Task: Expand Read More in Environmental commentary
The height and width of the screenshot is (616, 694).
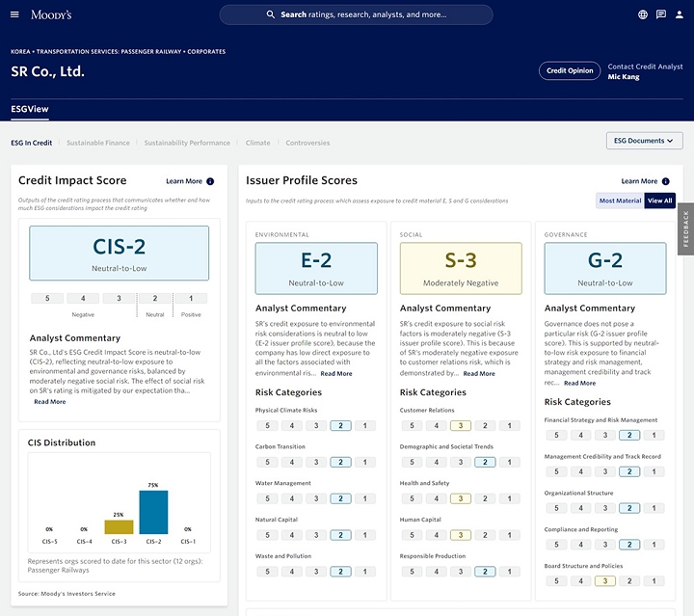Action: pyautogui.click(x=336, y=373)
